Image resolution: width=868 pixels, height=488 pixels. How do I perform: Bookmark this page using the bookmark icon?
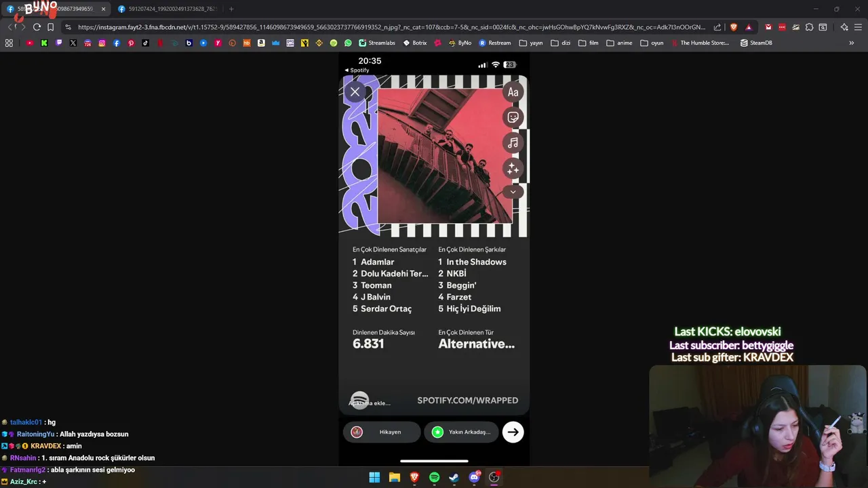tap(50, 27)
